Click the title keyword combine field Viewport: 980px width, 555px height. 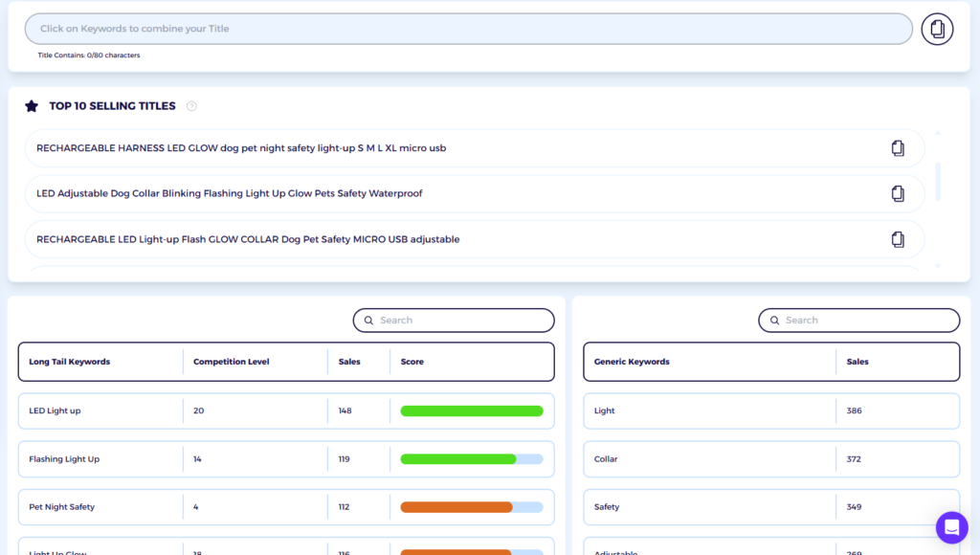pyautogui.click(x=469, y=29)
